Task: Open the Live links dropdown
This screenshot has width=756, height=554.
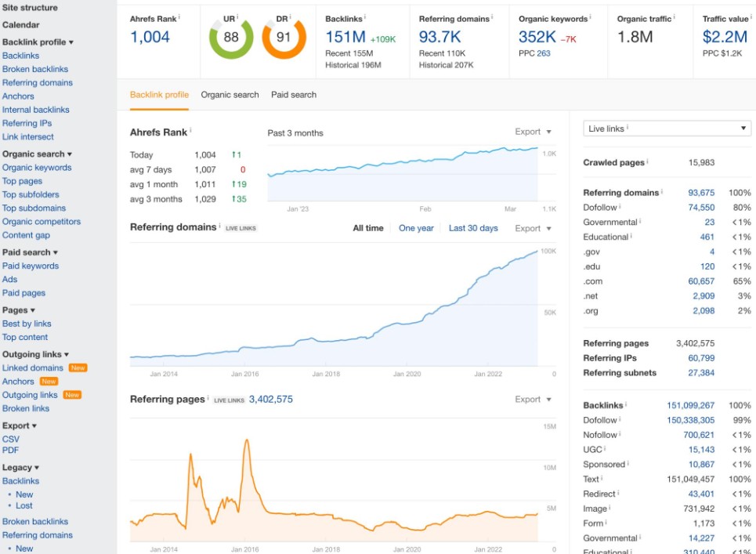Action: (667, 129)
